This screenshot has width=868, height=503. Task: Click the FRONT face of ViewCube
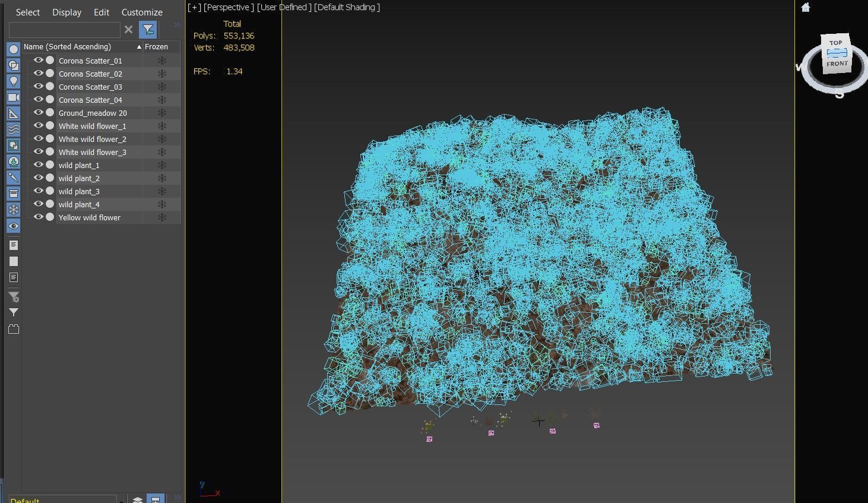coord(837,64)
